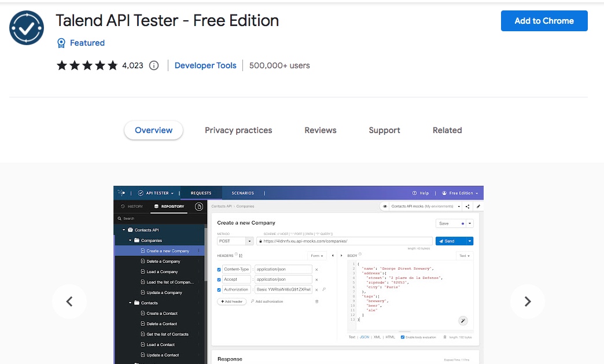Viewport: 604px width, 364px height.
Task: Click the eye icon beside Contacts API mocks
Action: click(x=385, y=207)
